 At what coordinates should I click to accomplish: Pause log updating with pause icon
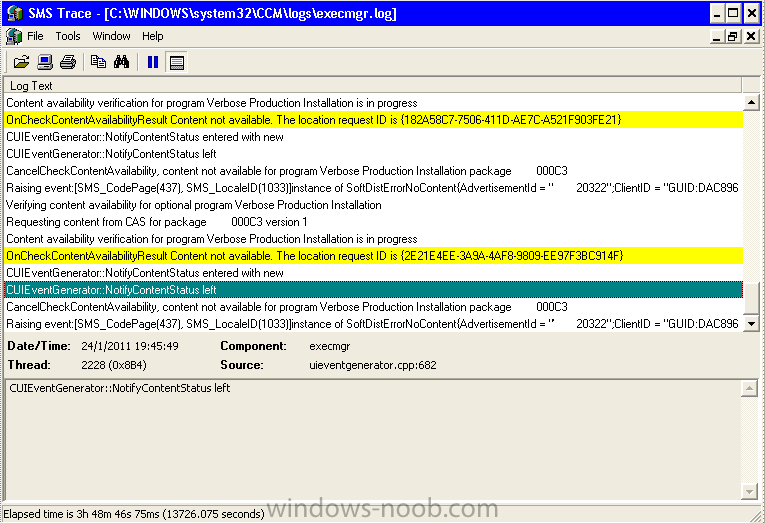pyautogui.click(x=153, y=62)
